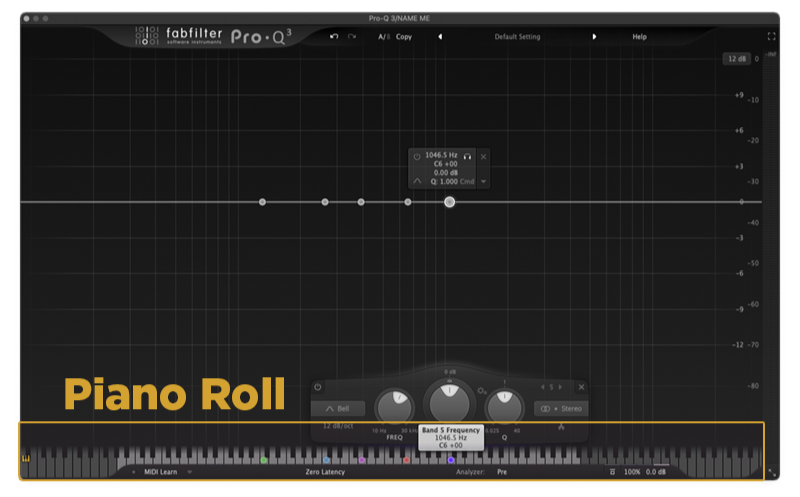The height and width of the screenshot is (497, 800).
Task: Toggle the A/B state switch
Action: coord(384,37)
